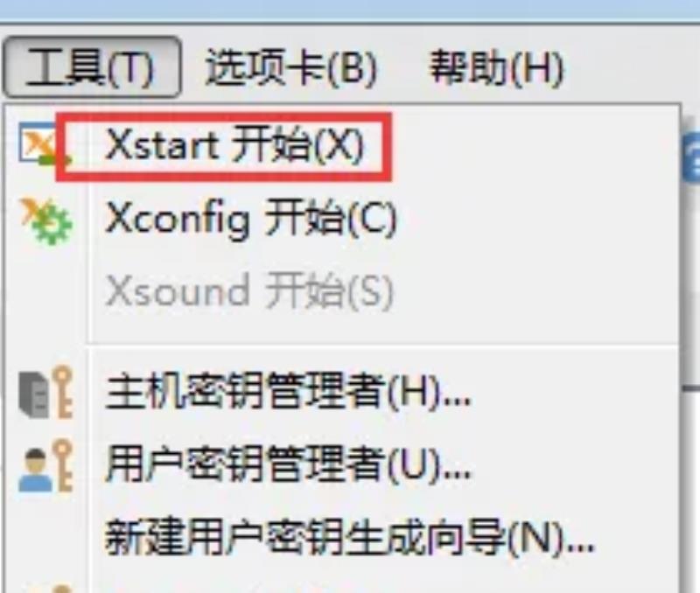Click the window title bar strip
This screenshot has width=700, height=593.
(350, 10)
